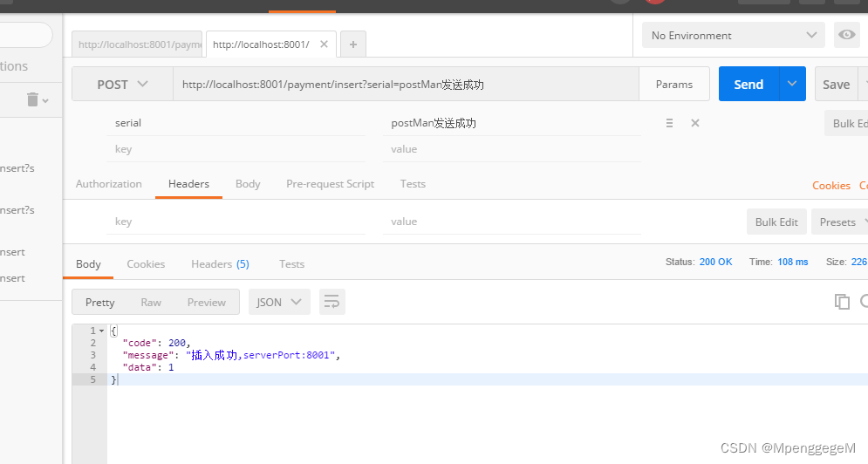Open the Cookies link
Viewport: 868px width, 464px height.
[830, 186]
